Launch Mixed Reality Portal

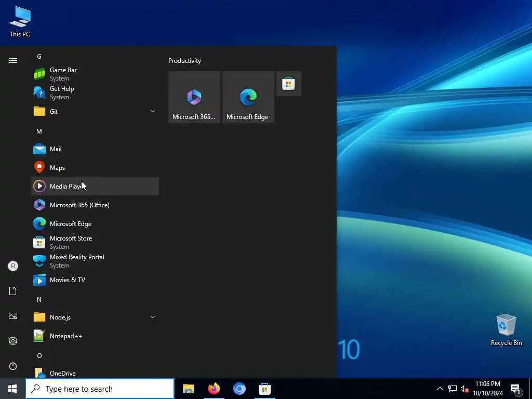[95, 261]
